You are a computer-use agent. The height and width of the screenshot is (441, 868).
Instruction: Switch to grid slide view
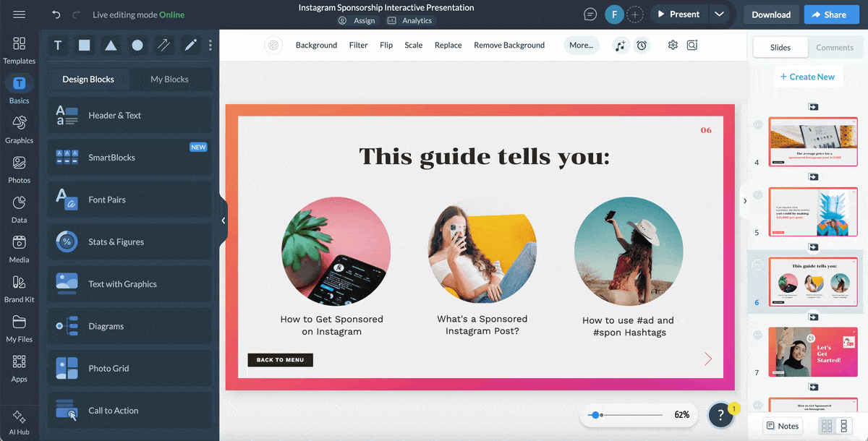(827, 426)
